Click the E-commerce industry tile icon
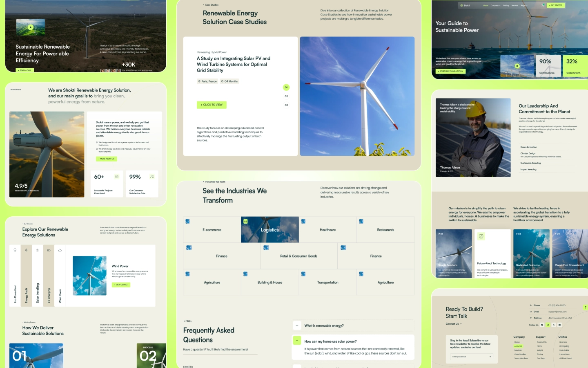Image resolution: width=588 pixels, height=368 pixels. [x=188, y=221]
